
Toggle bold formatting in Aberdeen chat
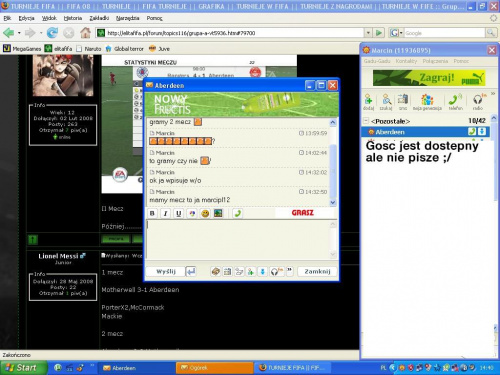[152, 213]
